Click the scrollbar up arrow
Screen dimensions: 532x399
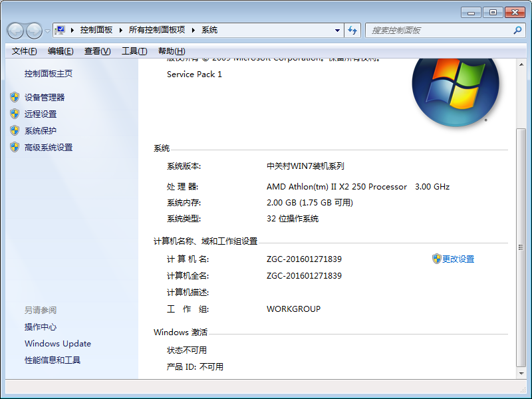click(x=521, y=65)
